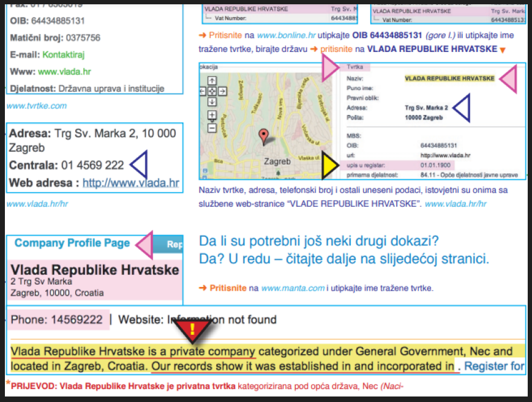Zoom out on the map with minus button

click(x=212, y=128)
